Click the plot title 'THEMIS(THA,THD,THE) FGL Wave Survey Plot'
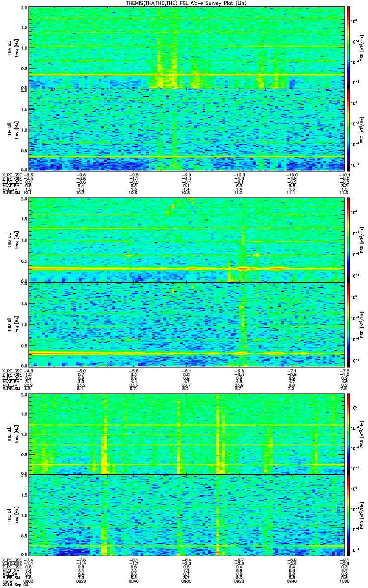 point(185,3)
